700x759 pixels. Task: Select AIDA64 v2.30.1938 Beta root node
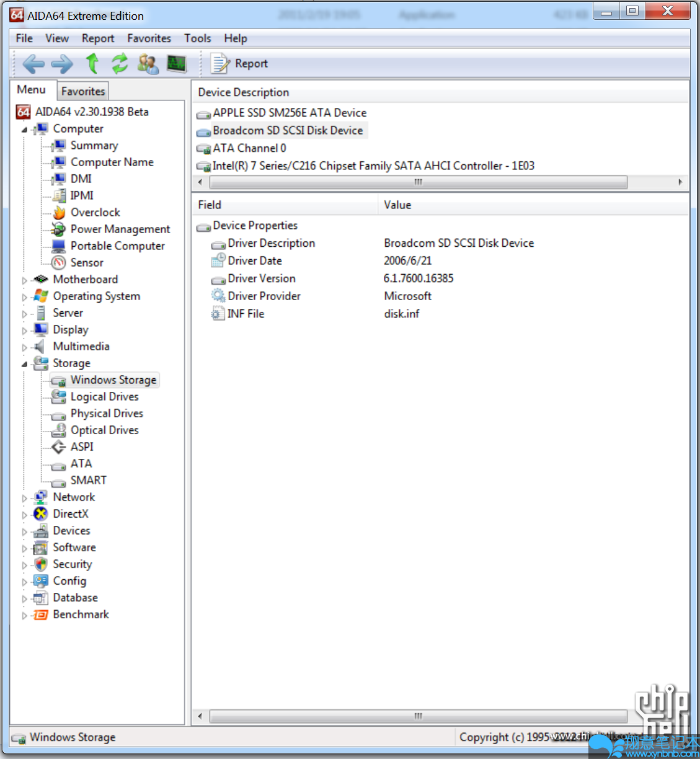click(x=92, y=112)
